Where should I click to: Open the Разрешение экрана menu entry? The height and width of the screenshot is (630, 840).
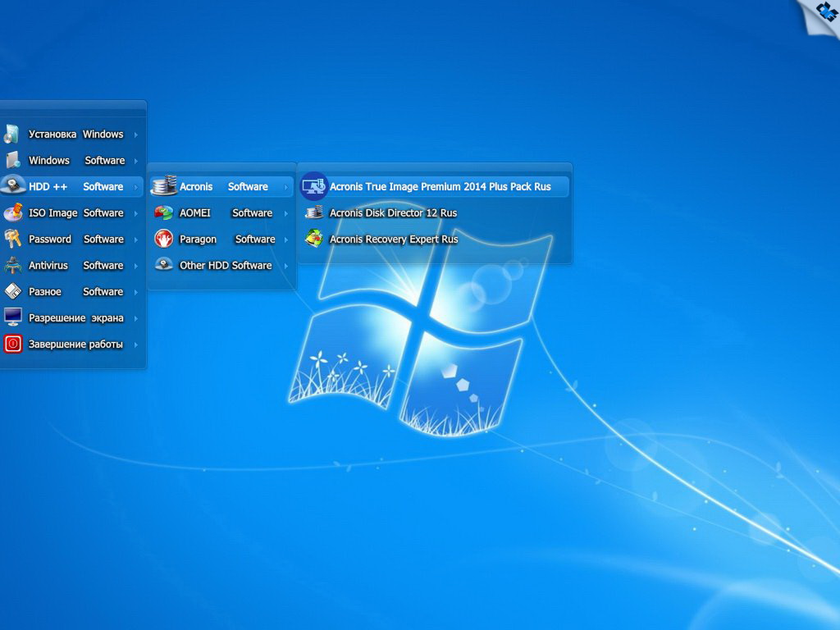point(72,317)
